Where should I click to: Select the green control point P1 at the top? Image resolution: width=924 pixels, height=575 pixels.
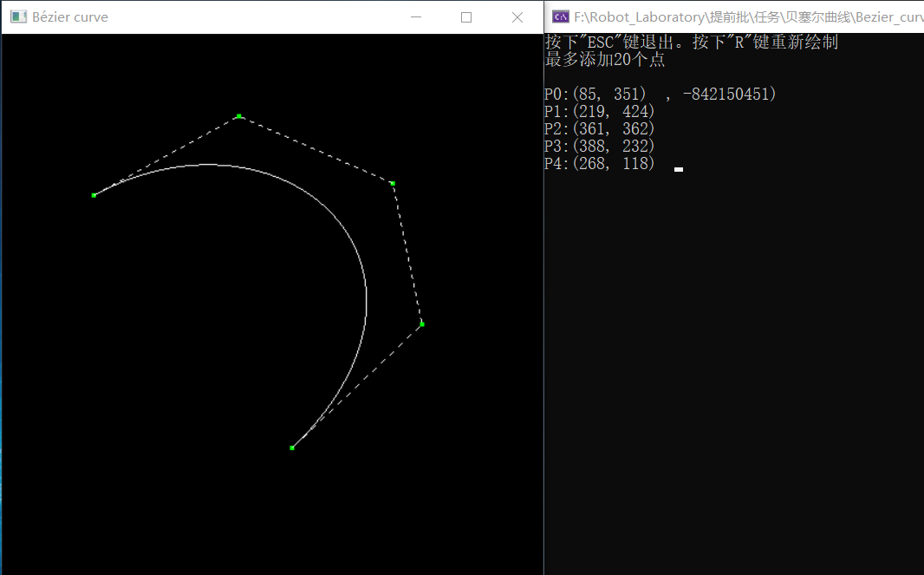coord(238,116)
